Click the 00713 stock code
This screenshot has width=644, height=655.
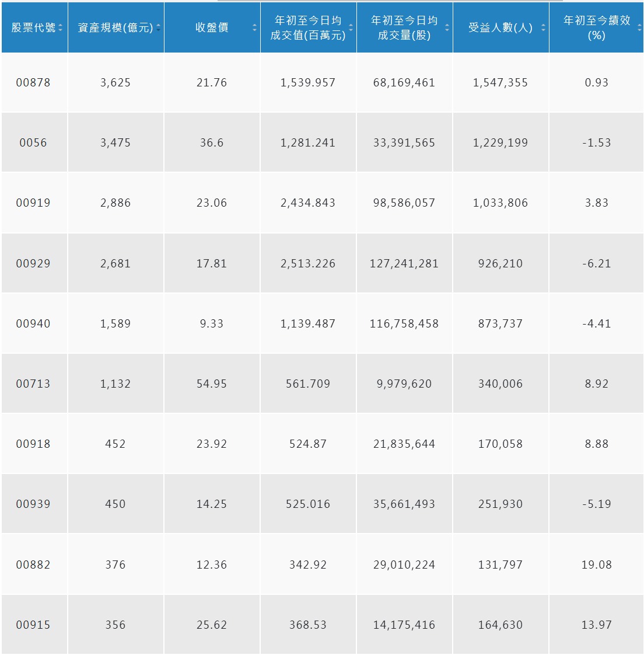(33, 384)
